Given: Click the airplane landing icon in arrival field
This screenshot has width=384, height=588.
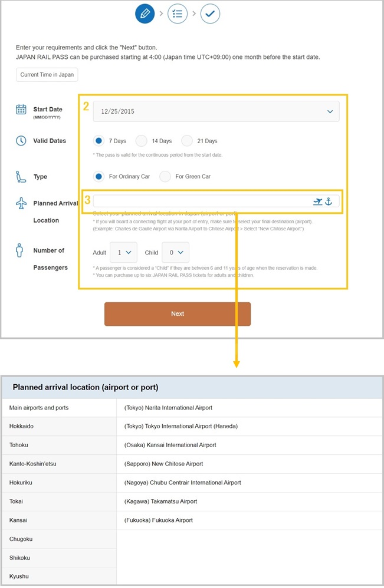Looking at the screenshot, I should [x=317, y=201].
